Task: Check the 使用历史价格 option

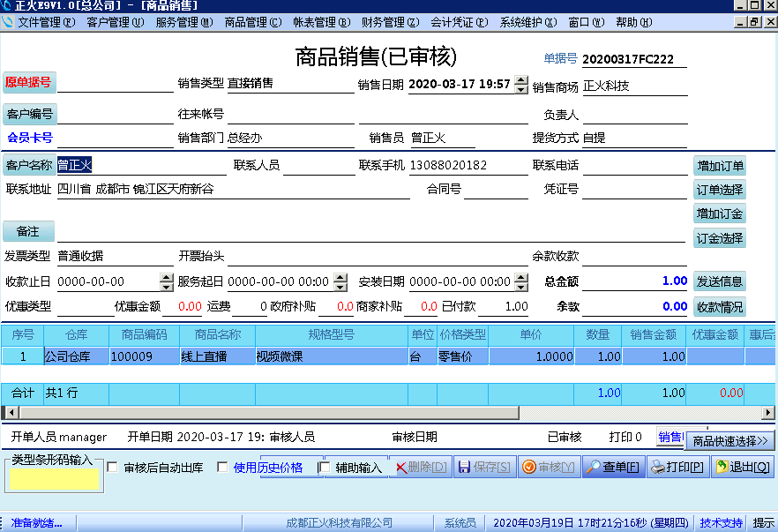Action: pyautogui.click(x=223, y=467)
